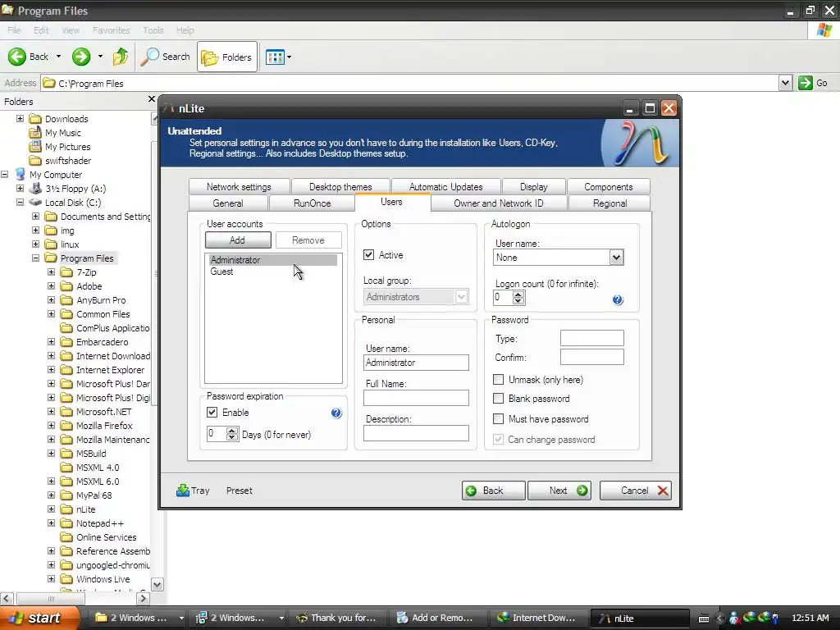Expand the Embarcadero folder node
Viewport: 840px width, 630px height.
[x=51, y=342]
